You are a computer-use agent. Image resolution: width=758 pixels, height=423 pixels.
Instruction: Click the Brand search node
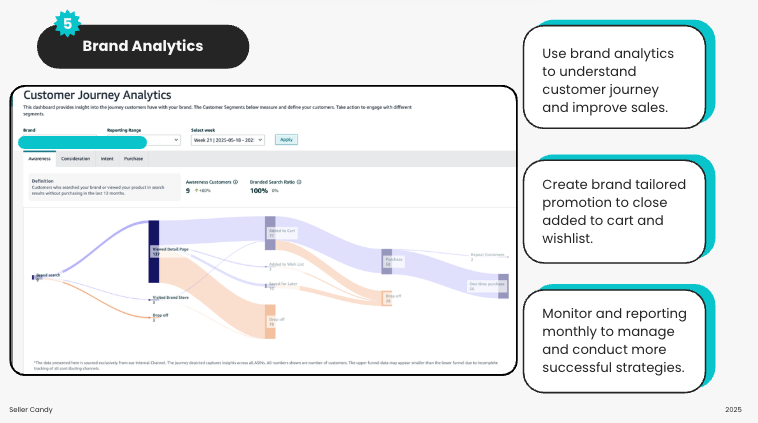tap(36, 275)
